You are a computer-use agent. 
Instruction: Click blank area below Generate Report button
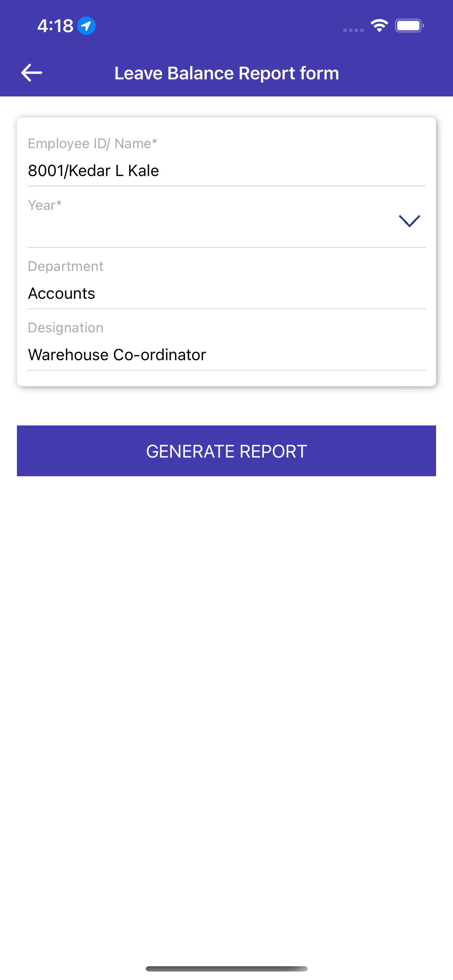click(227, 685)
